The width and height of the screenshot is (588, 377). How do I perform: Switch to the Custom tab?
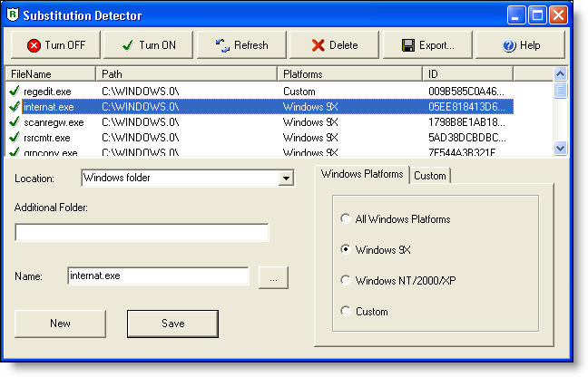pos(430,175)
